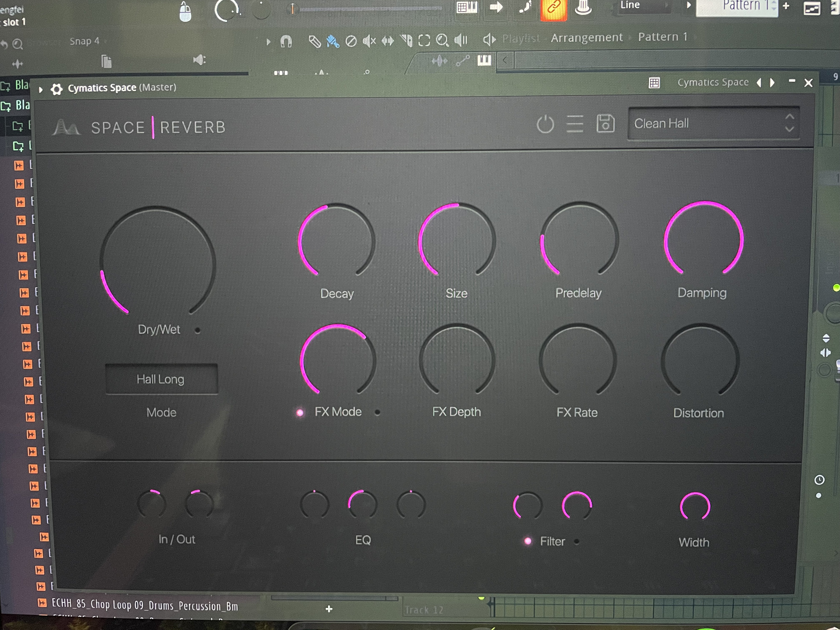
Task: Select the Slice tool
Action: click(x=407, y=39)
